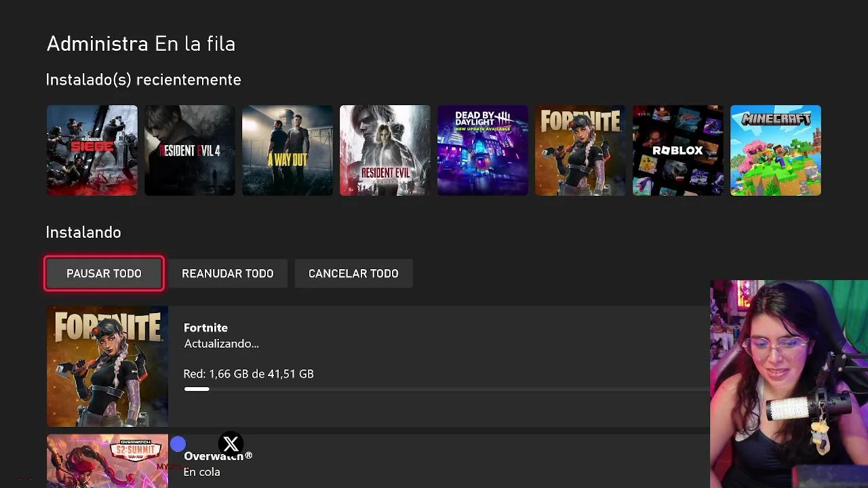Open the Dead by Daylight tile
Viewport: 868px width, 488px height.
point(482,150)
